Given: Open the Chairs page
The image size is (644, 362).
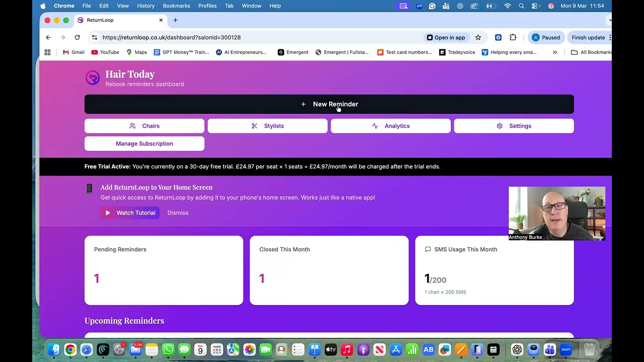Looking at the screenshot, I should (x=144, y=126).
